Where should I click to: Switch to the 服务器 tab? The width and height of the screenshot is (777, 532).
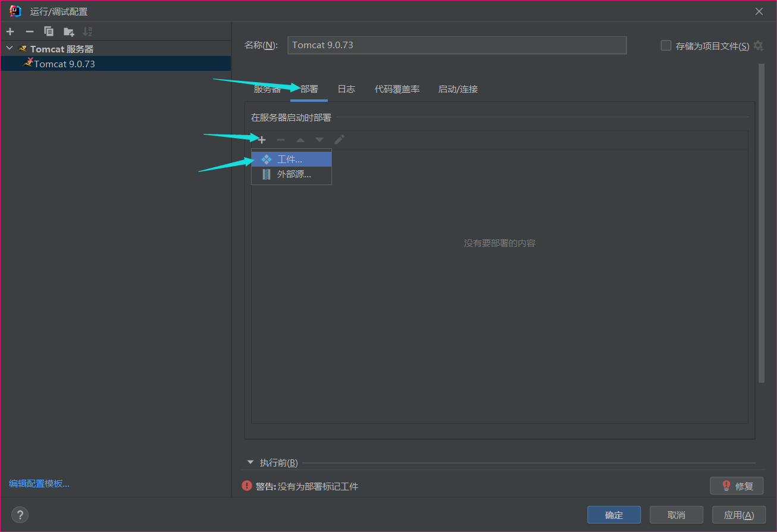point(267,89)
